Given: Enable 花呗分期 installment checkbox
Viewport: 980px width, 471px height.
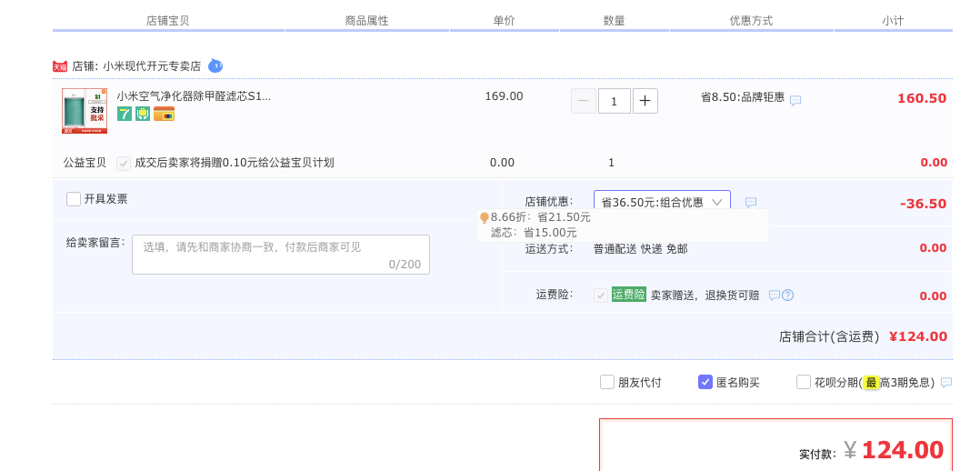Looking at the screenshot, I should pyautogui.click(x=804, y=382).
